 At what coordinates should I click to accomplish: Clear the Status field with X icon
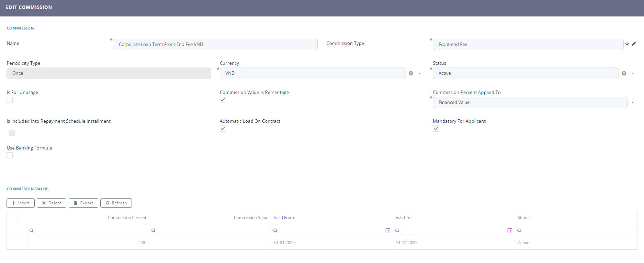click(x=624, y=73)
